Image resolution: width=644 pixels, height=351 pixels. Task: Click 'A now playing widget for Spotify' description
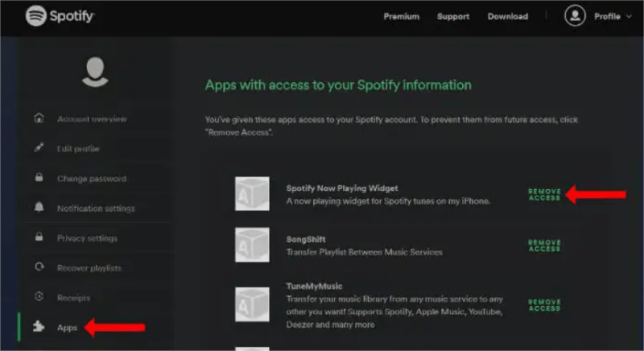388,201
